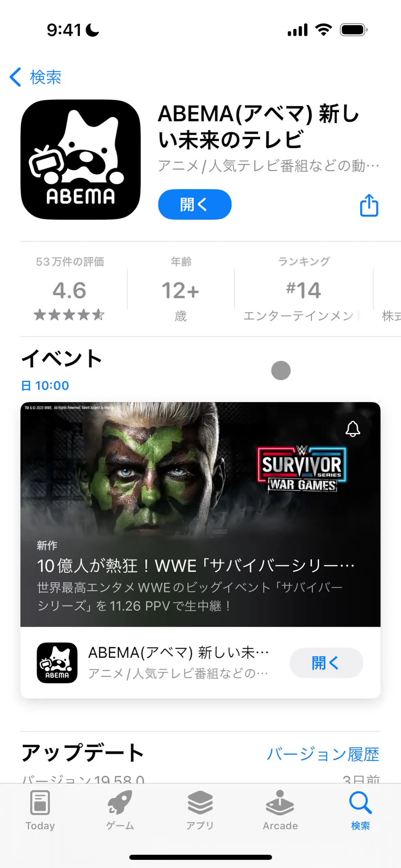Tap the share icon beside the open button
Screen dimensions: 401x868
coord(369,205)
